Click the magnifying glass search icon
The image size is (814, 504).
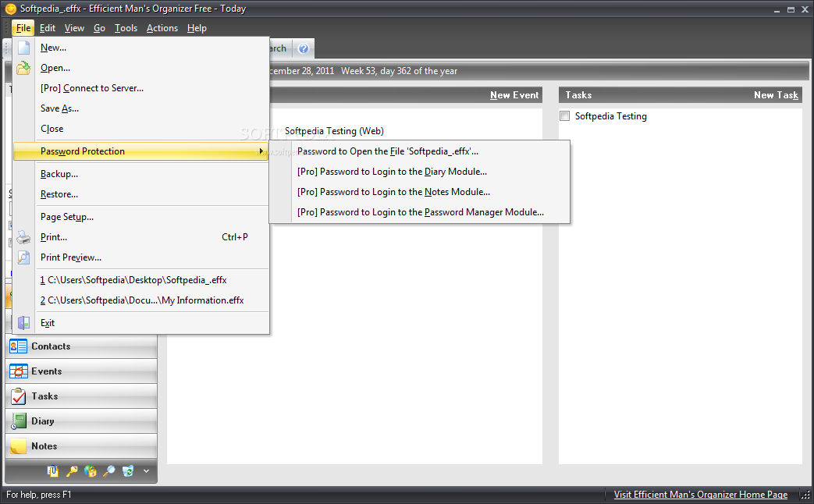click(109, 470)
